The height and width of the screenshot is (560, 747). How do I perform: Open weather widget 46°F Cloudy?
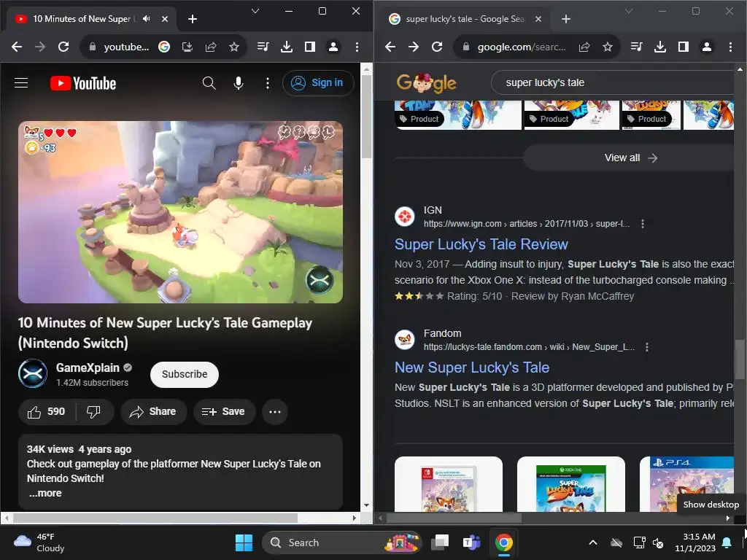39,542
